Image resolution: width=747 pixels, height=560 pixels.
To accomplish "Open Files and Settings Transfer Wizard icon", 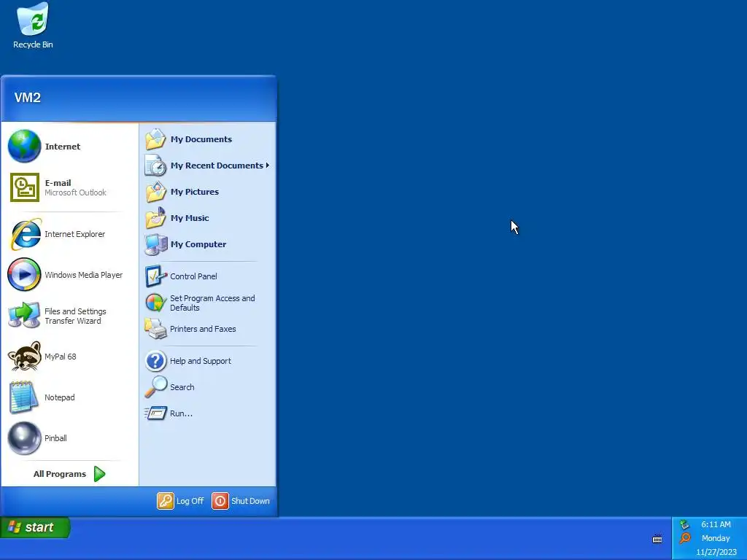I will (x=24, y=315).
